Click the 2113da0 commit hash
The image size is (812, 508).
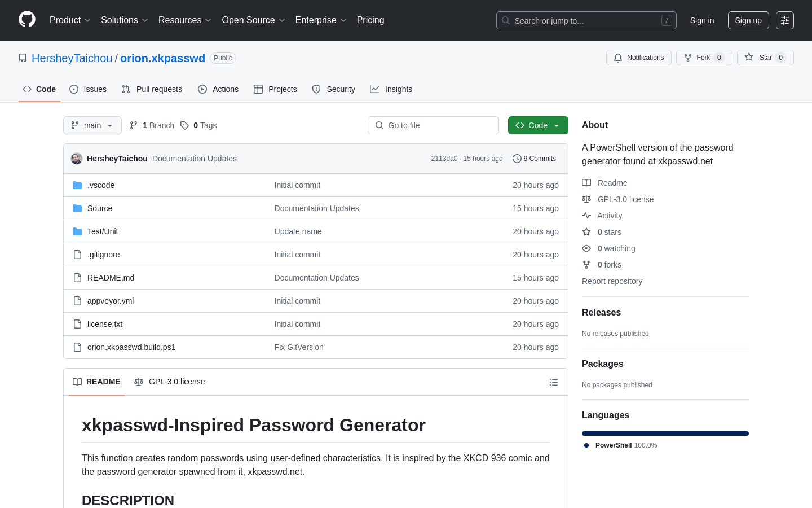pos(444,159)
